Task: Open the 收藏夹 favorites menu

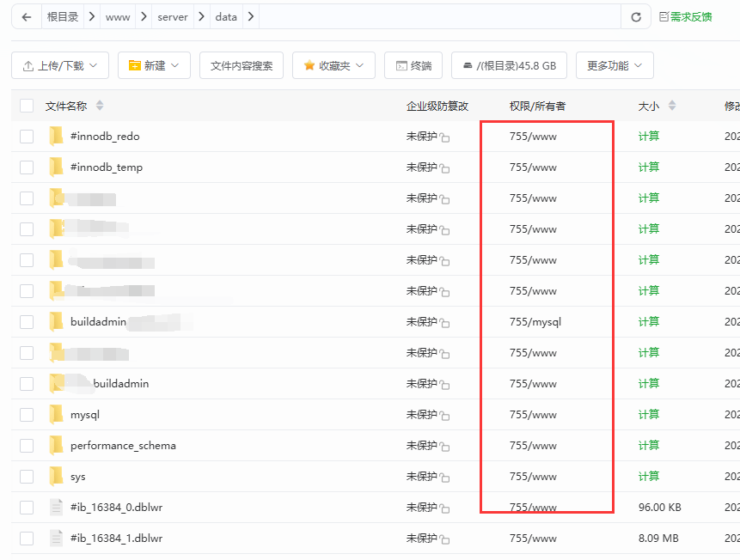Action: click(x=333, y=65)
